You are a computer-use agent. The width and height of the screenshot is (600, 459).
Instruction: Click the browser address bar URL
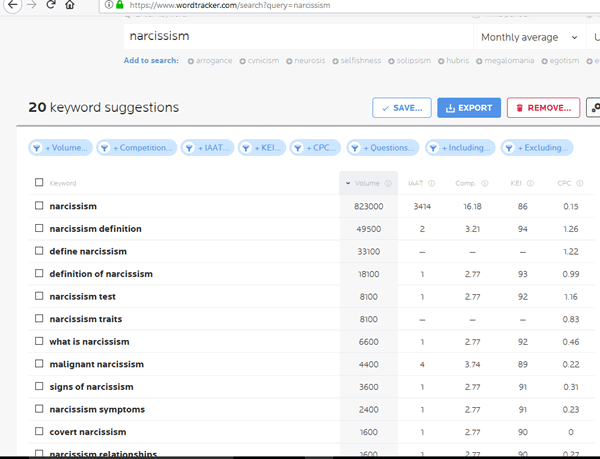230,5
